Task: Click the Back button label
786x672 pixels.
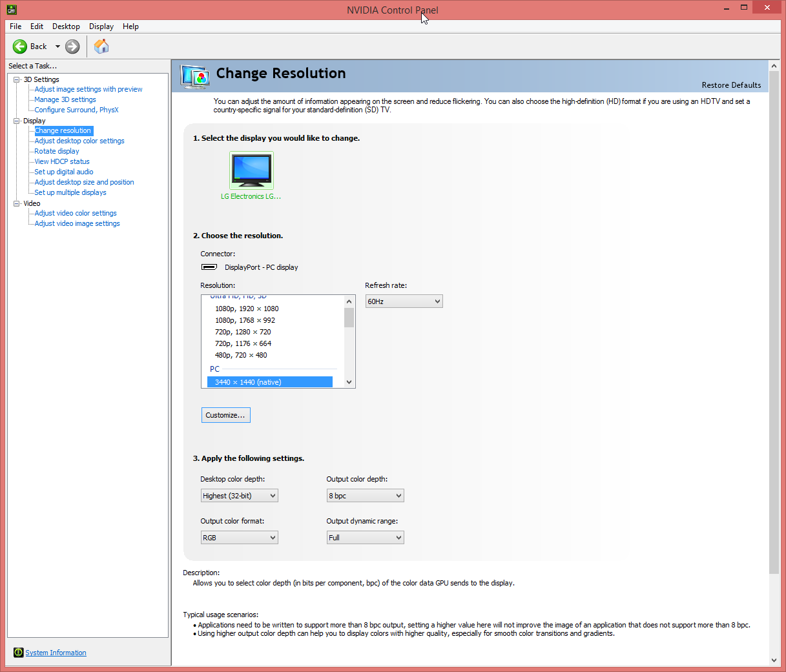Action: [x=39, y=46]
